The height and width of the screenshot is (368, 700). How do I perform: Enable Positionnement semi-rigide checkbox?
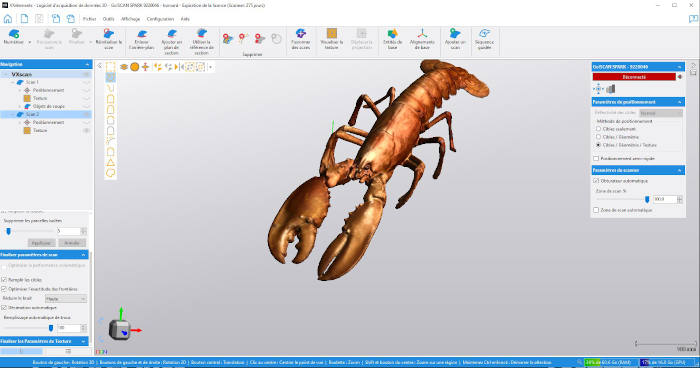click(596, 159)
